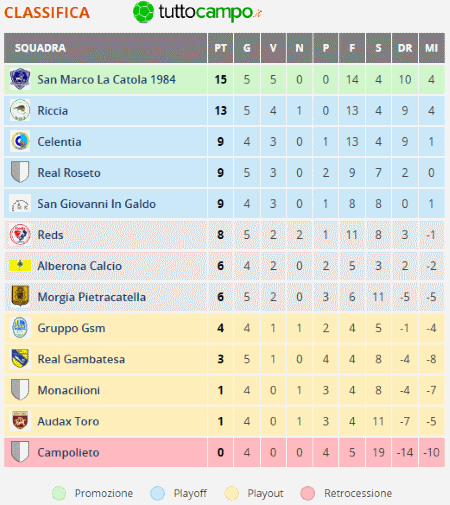Click the Audax Toro team crest
Viewport: 450px width, 505px height.
click(20, 420)
